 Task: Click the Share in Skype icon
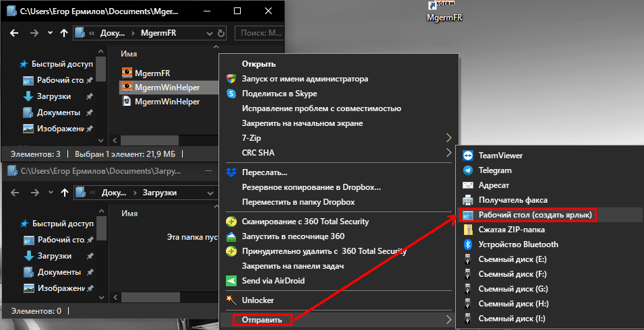(x=231, y=94)
